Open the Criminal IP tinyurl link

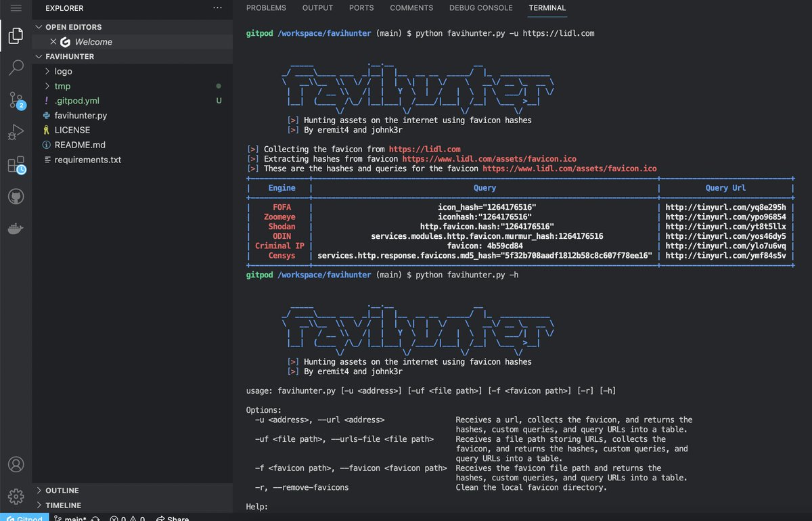[726, 246]
